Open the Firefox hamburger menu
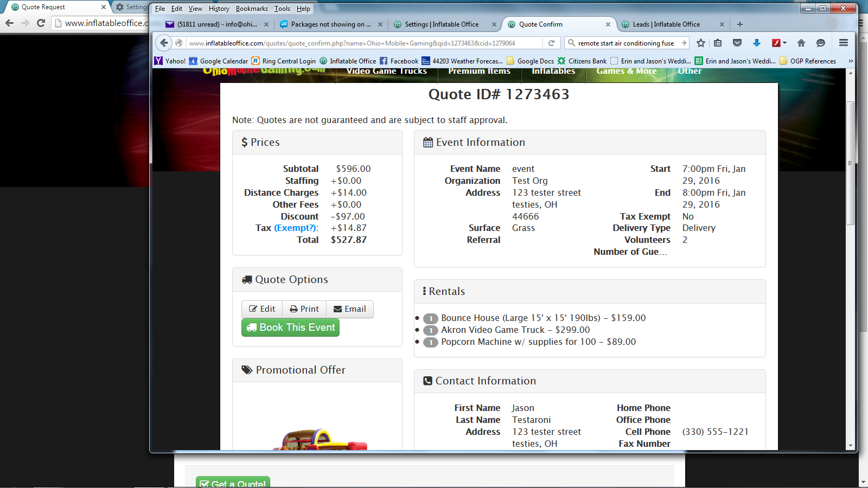 pyautogui.click(x=843, y=43)
